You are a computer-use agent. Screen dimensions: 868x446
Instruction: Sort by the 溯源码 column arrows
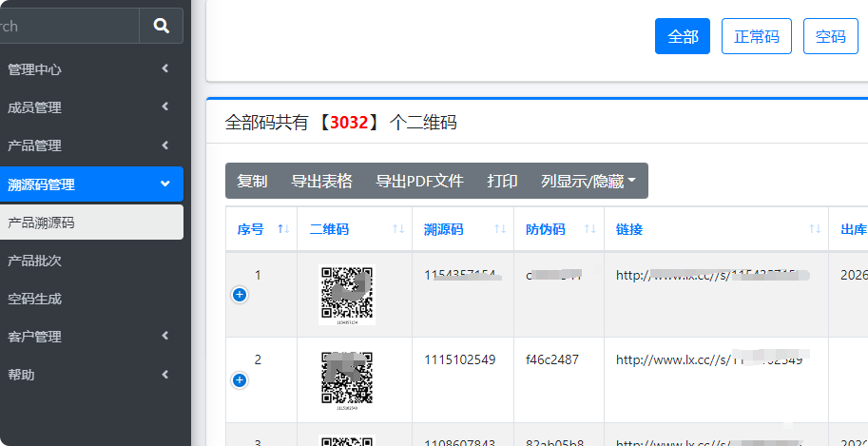pyautogui.click(x=500, y=229)
